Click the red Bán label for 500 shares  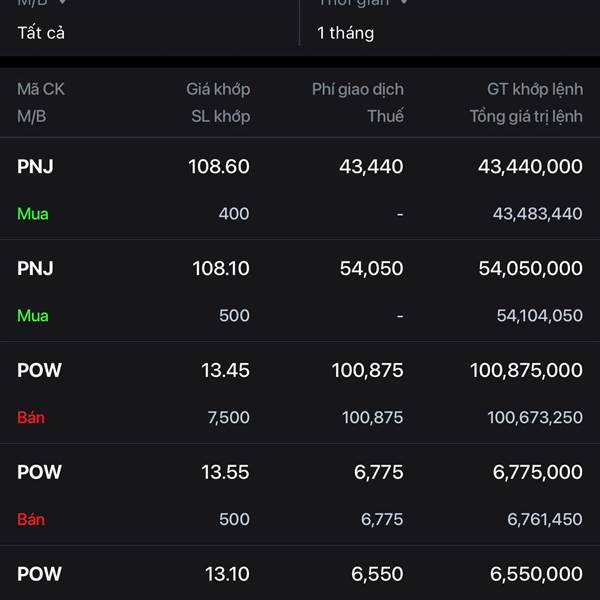[31, 520]
